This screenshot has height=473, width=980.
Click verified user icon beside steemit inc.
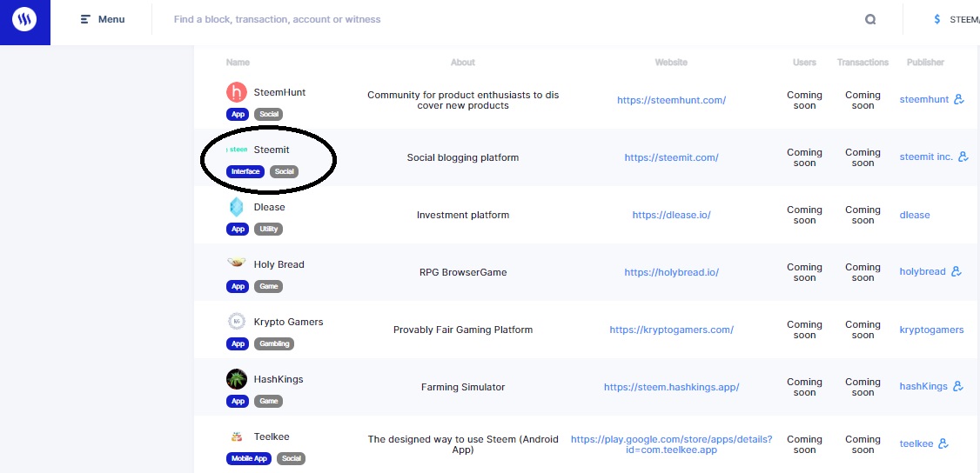963,157
